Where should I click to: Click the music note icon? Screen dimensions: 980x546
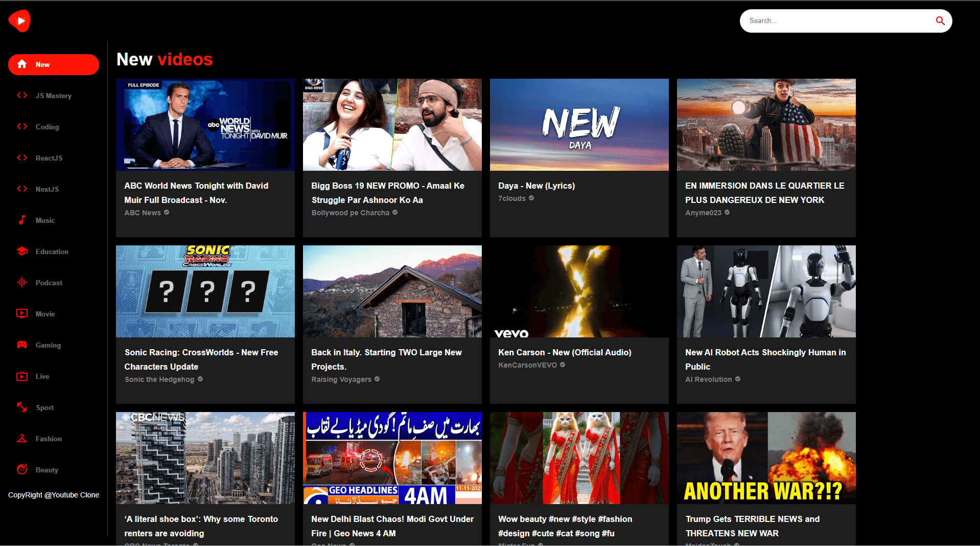point(22,220)
